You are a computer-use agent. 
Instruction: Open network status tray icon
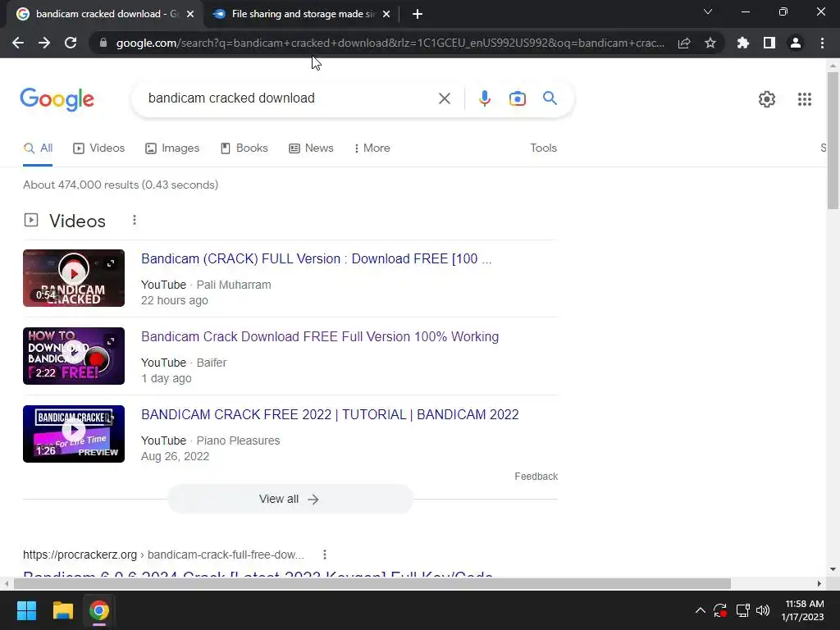742,610
